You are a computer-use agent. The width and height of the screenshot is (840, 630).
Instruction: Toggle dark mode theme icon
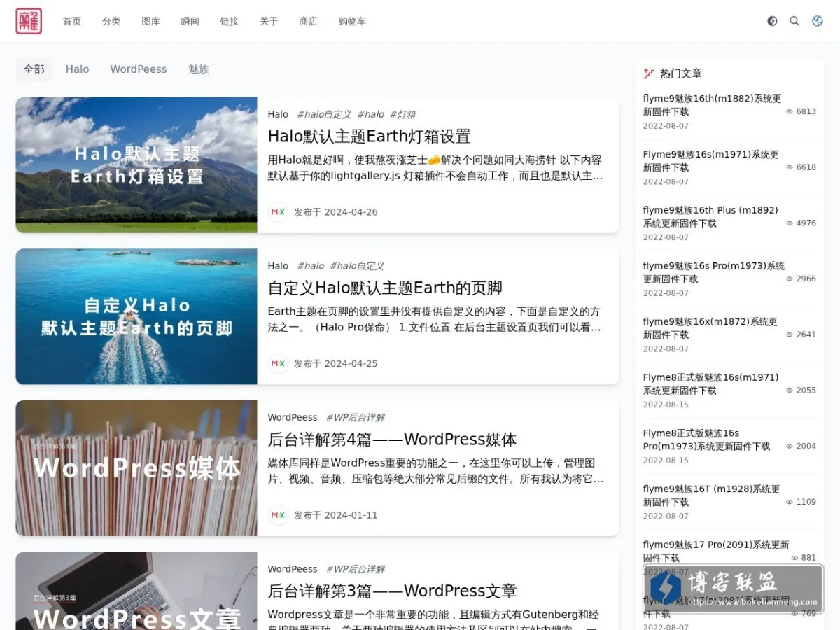pos(772,21)
